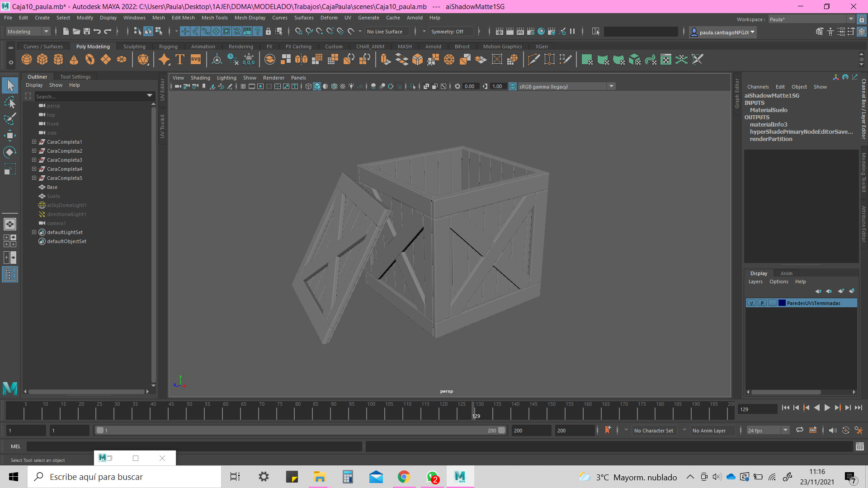This screenshot has height=488, width=868.
Task: Switch to the Sculpting shelf tab
Action: (x=134, y=46)
